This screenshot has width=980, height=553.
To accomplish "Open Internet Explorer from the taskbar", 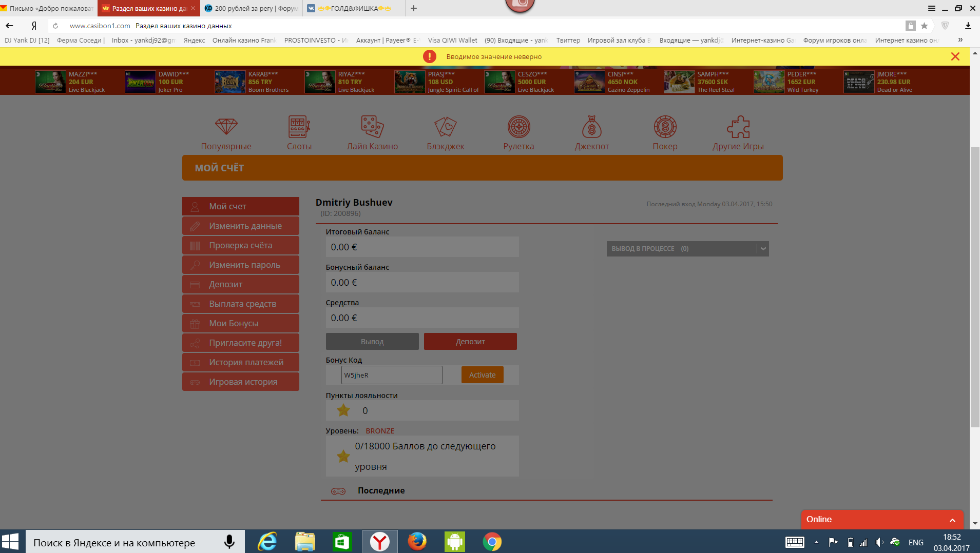I will (x=267, y=542).
